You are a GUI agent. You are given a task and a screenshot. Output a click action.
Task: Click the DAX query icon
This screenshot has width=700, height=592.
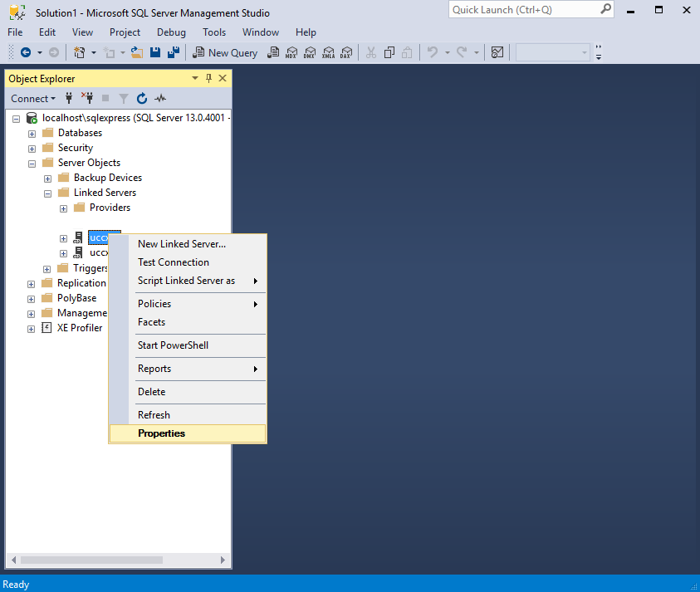[x=346, y=52]
